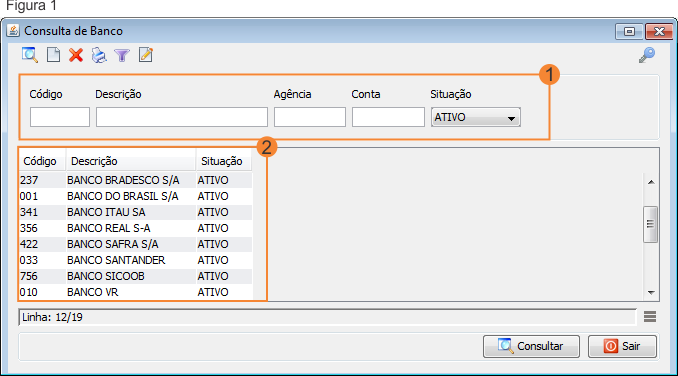
Task: Sort by the Situação column header
Action: coord(223,161)
